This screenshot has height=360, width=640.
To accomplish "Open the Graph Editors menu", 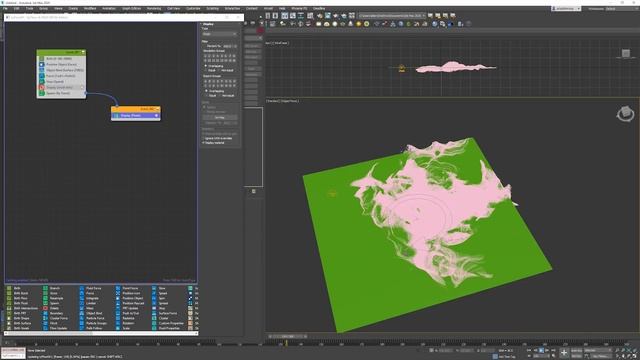I will tap(131, 9).
